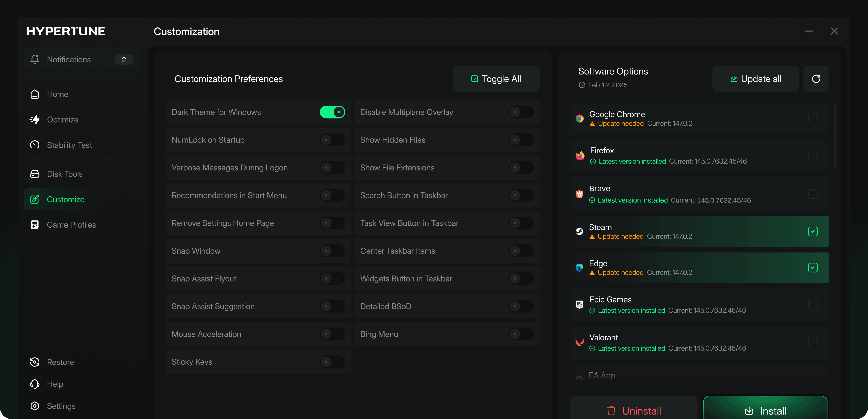Click the Valorant app icon

(580, 342)
